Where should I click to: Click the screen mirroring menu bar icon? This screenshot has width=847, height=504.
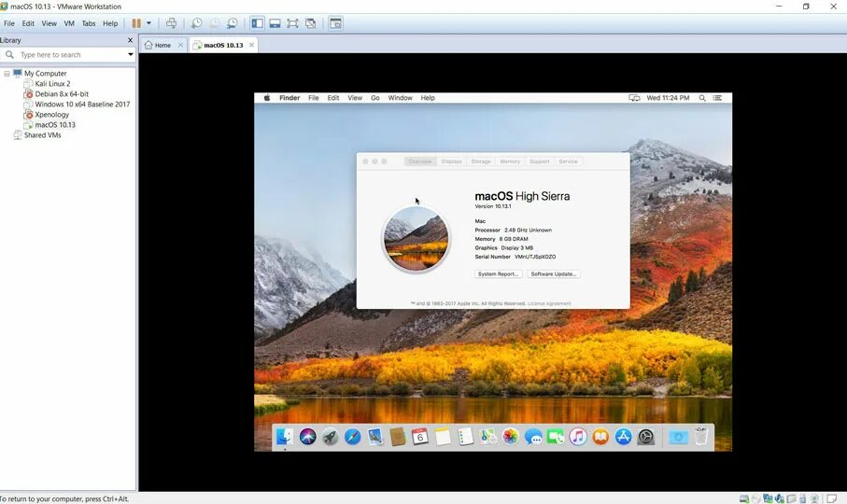(x=634, y=98)
